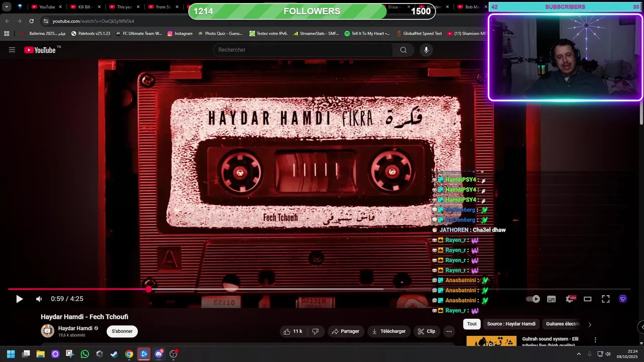Open the player settings gear with HD badge
The height and width of the screenshot is (362, 644).
point(570,299)
